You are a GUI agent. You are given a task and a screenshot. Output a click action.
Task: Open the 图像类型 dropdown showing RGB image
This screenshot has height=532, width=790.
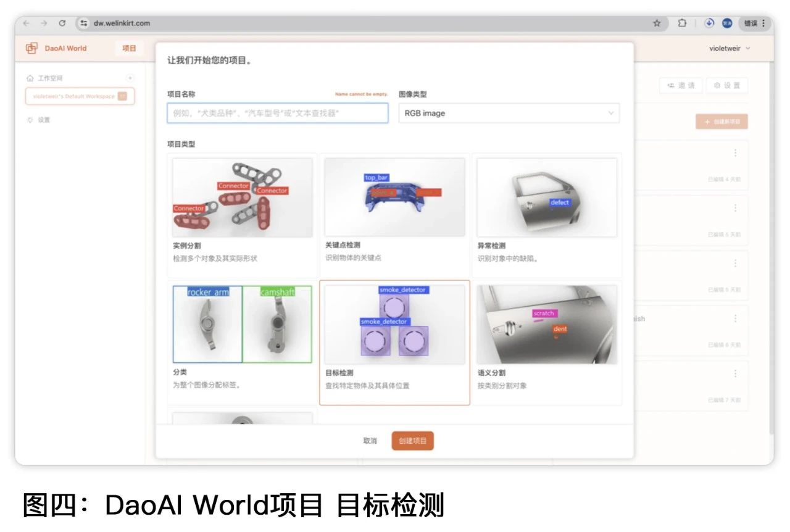tap(509, 113)
